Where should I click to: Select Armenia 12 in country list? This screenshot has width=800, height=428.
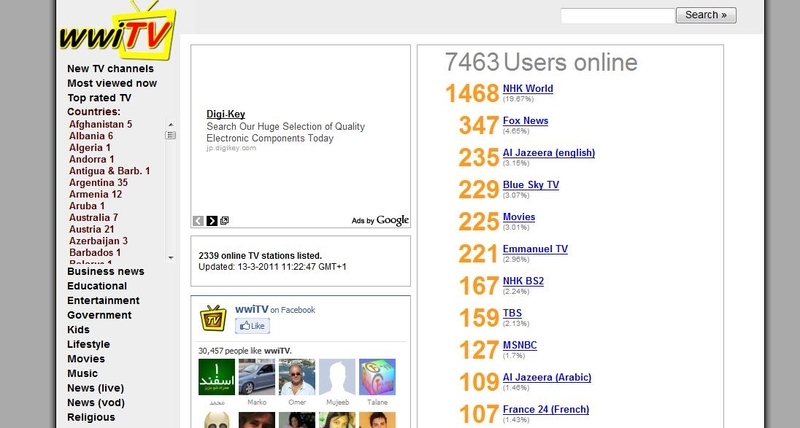95,195
